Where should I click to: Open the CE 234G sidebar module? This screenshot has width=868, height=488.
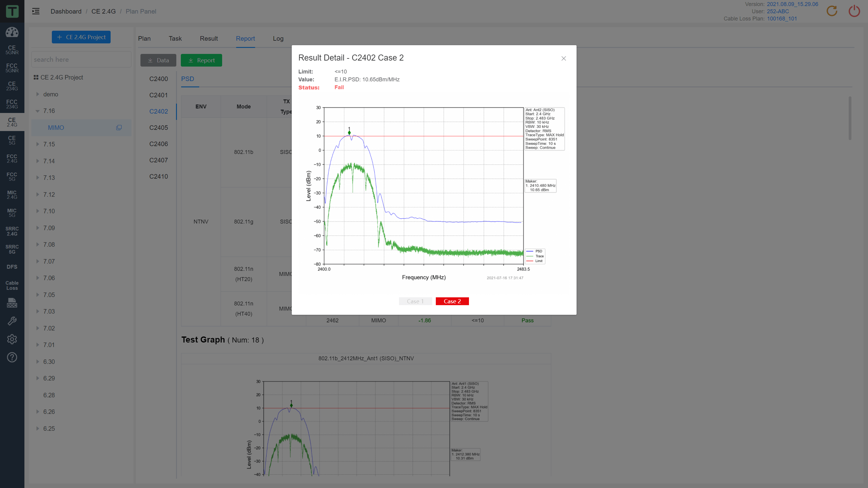12,86
